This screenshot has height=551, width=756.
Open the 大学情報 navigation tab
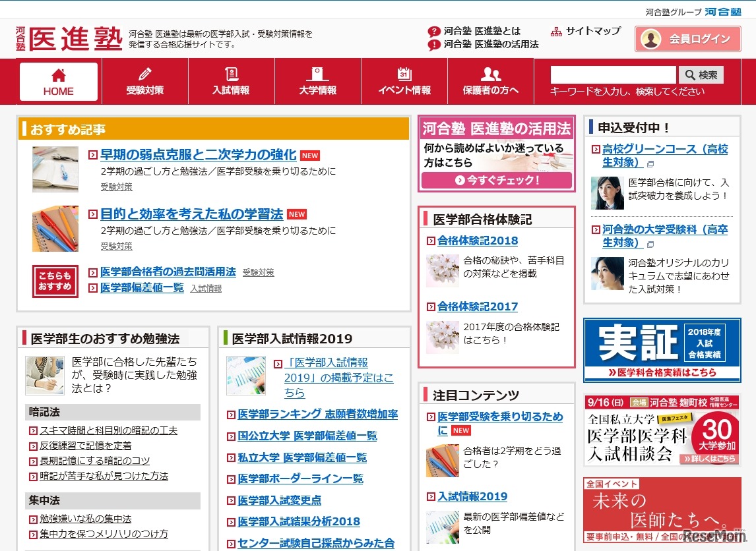[x=317, y=81]
